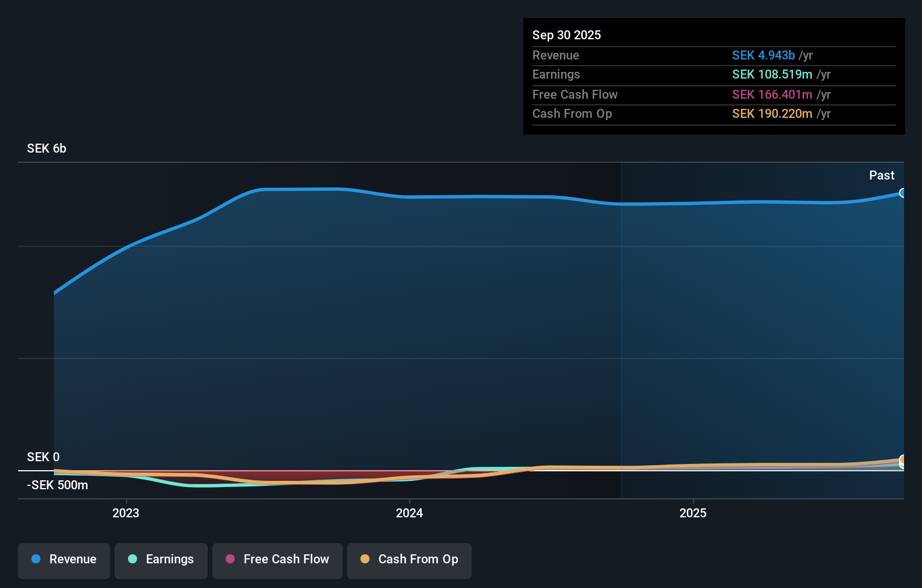Click the pink Free Cash Flow legend dot
This screenshot has width=922, height=588.
[x=230, y=559]
